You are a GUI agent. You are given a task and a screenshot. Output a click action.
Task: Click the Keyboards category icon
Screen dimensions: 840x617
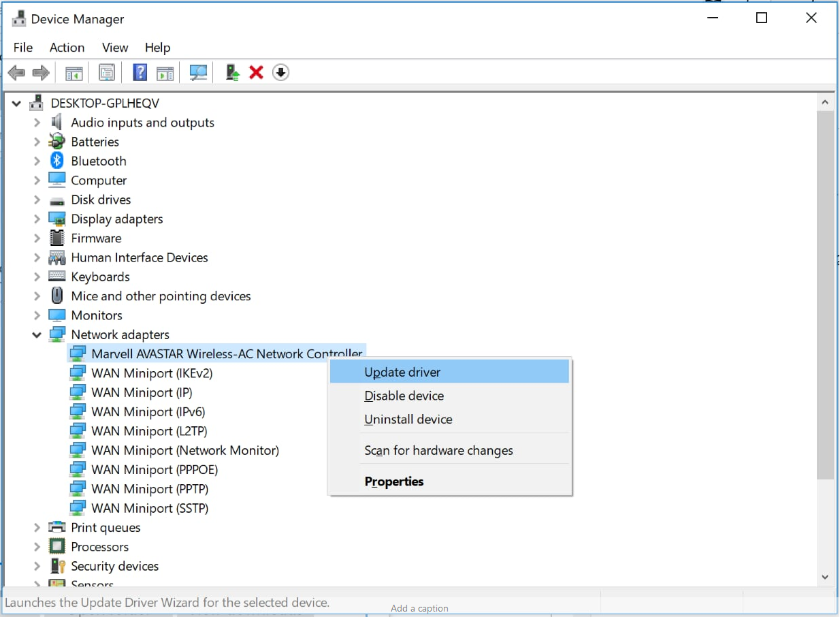[x=57, y=276]
